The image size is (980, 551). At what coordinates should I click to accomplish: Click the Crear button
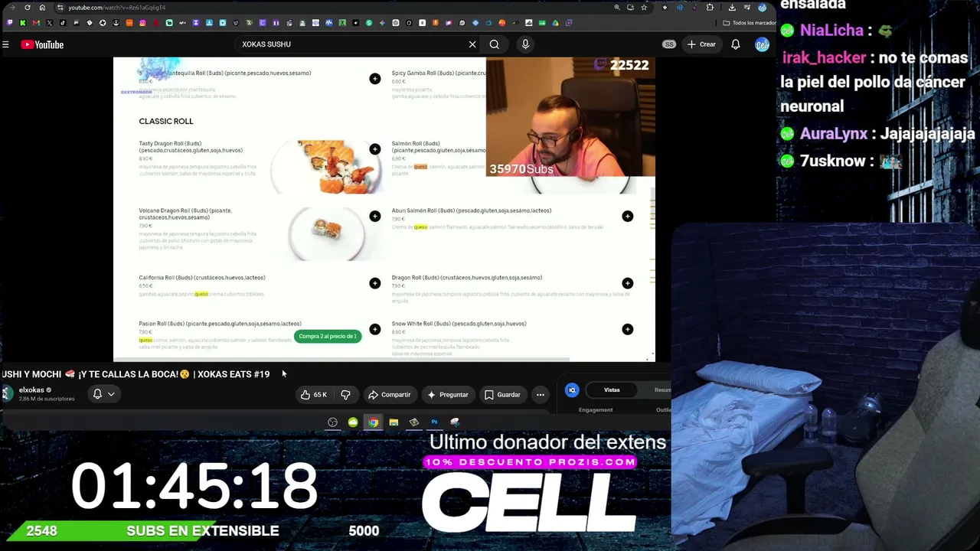pos(701,44)
